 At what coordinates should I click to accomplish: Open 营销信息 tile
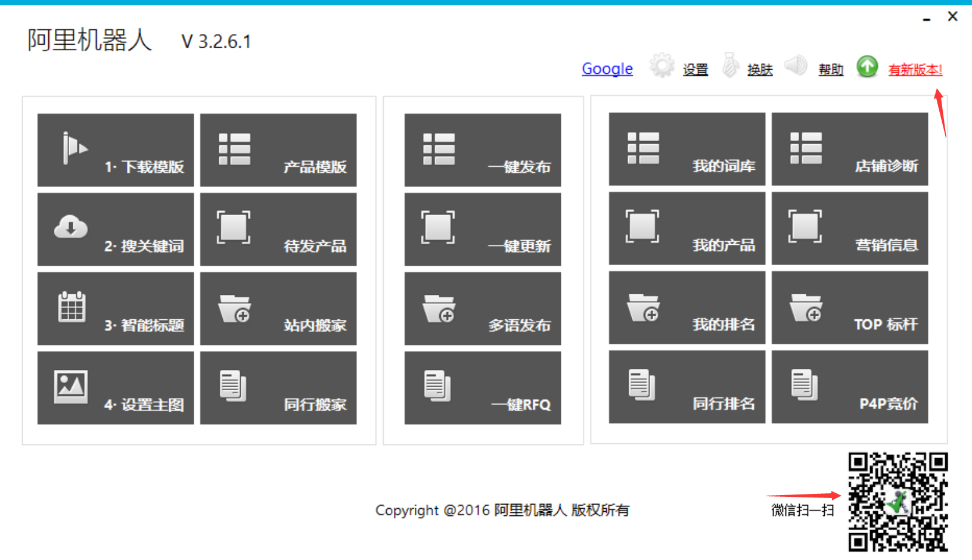click(850, 228)
